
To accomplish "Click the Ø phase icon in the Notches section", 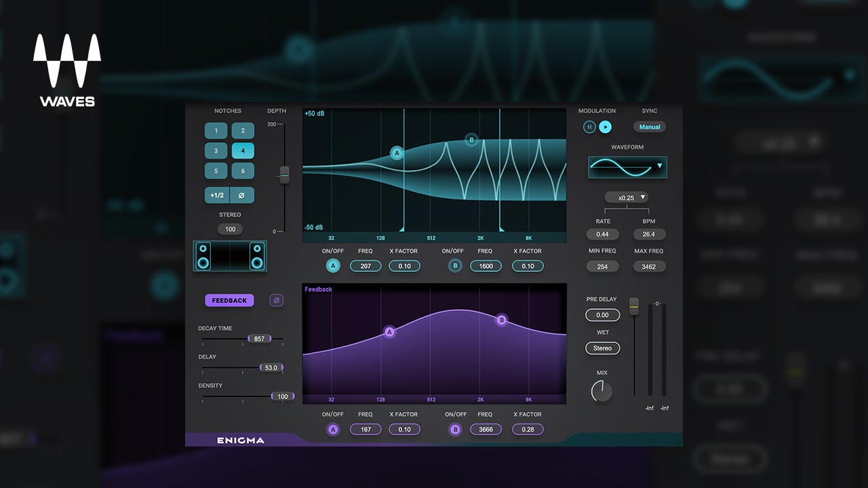I will coord(243,195).
